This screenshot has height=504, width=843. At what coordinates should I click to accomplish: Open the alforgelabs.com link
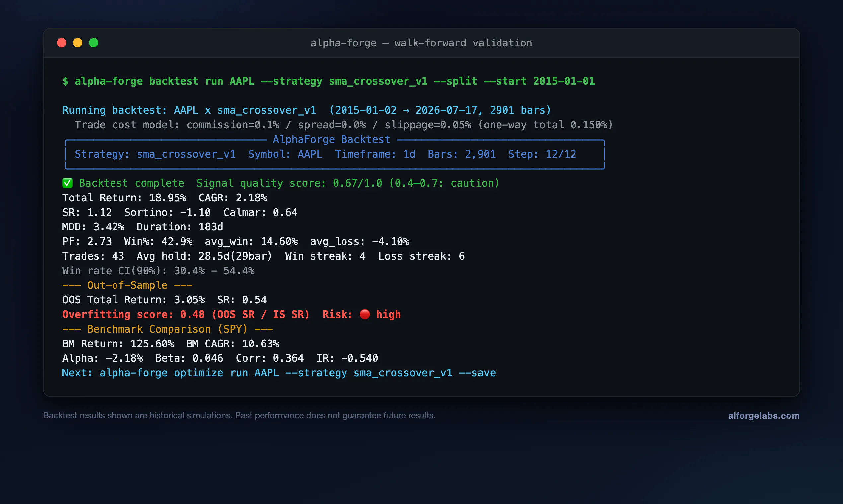[x=764, y=416]
